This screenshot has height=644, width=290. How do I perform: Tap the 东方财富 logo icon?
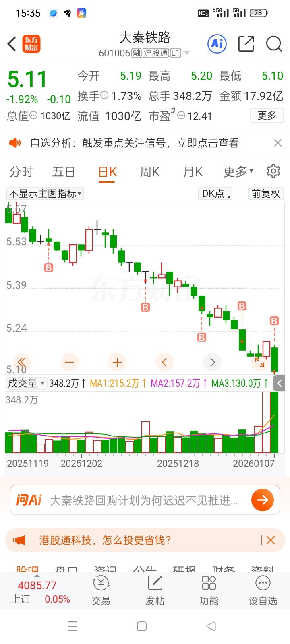(x=31, y=44)
